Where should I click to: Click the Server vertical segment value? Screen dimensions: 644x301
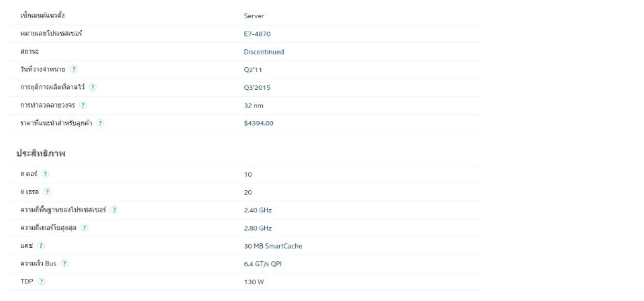point(254,16)
